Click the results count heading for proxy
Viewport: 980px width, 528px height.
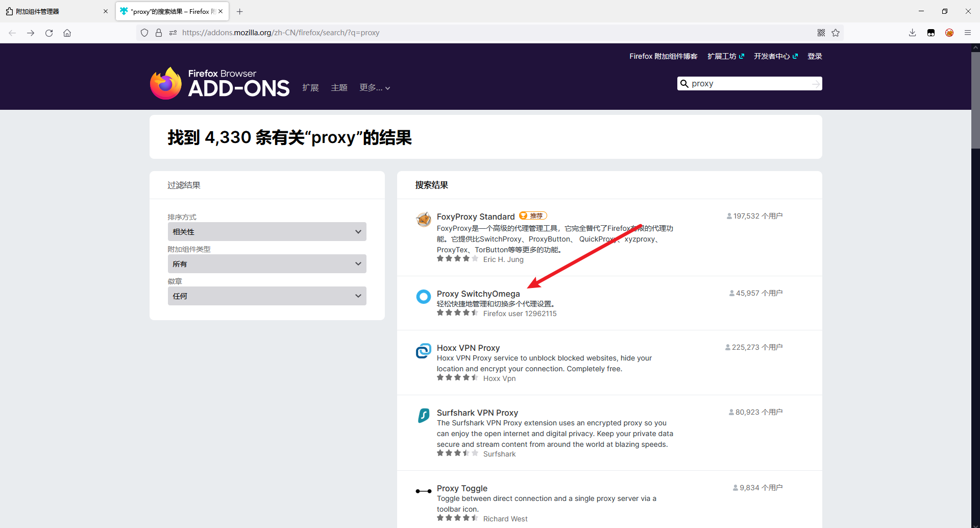tap(289, 137)
